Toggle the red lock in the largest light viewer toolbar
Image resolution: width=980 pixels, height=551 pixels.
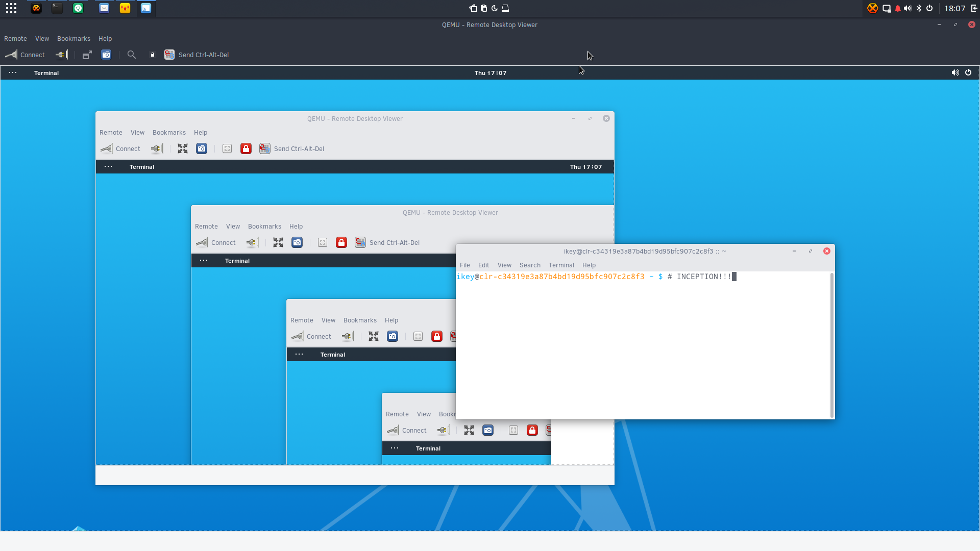[x=246, y=148]
